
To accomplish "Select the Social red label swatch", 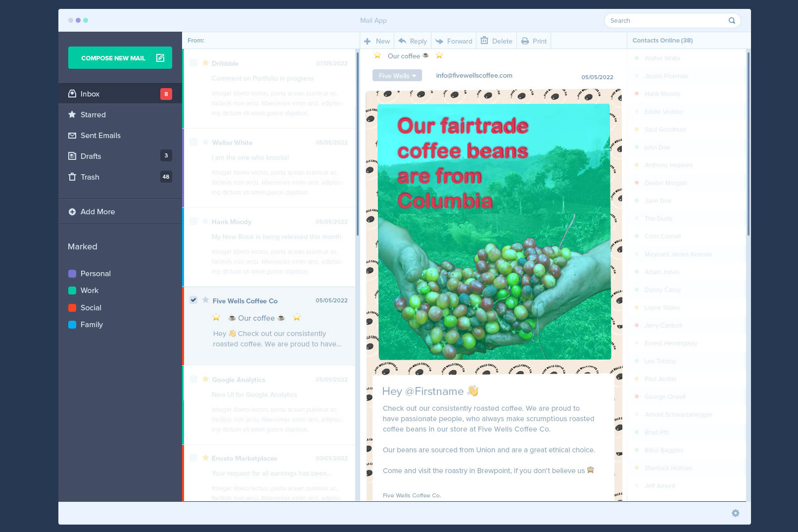I will (x=72, y=308).
